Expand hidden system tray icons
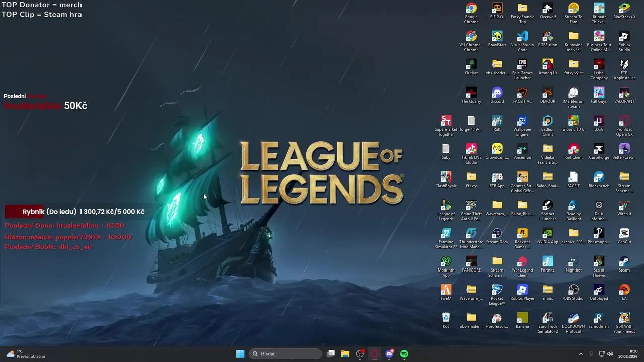 coord(580,354)
